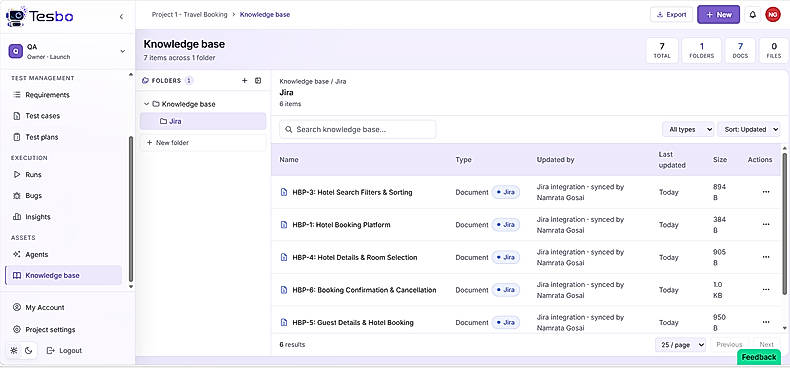Click the Jira tag in HBP-3 row
The image size is (790, 368).
point(506,192)
